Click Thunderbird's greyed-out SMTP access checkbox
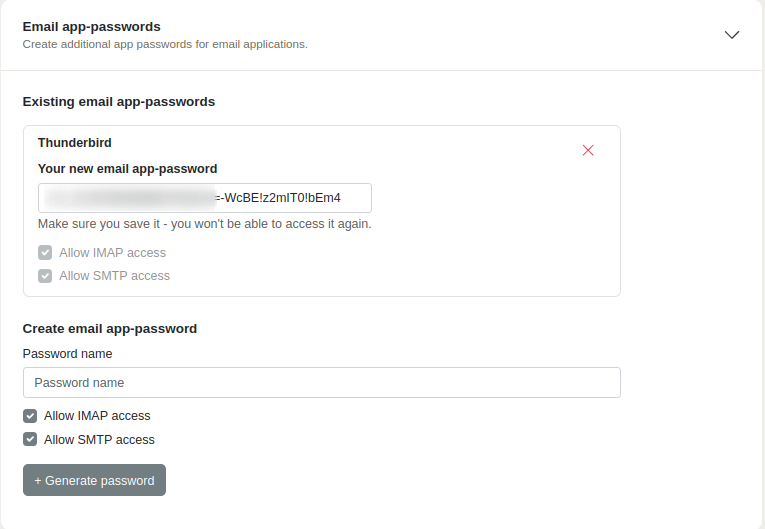765x529 pixels. (x=45, y=276)
